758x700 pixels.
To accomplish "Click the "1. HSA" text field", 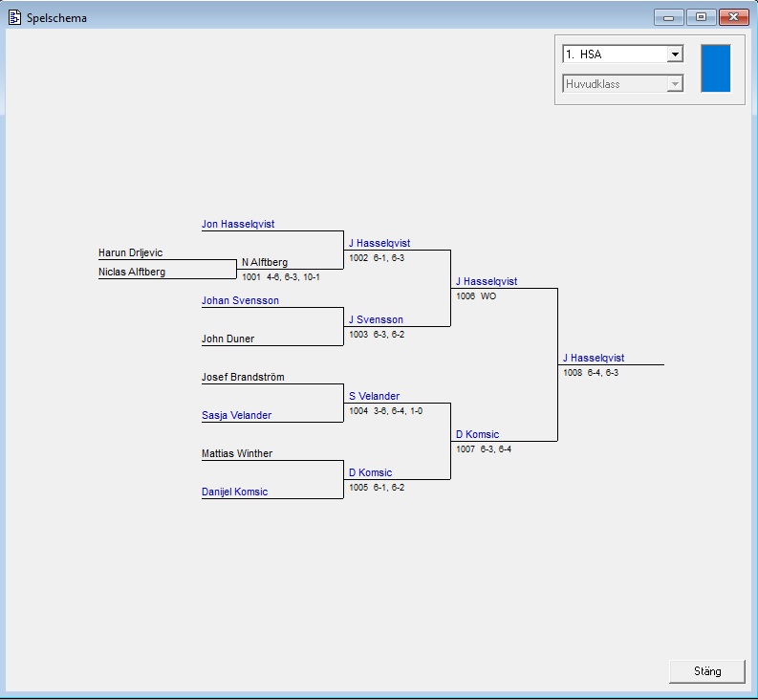I will click(x=614, y=55).
